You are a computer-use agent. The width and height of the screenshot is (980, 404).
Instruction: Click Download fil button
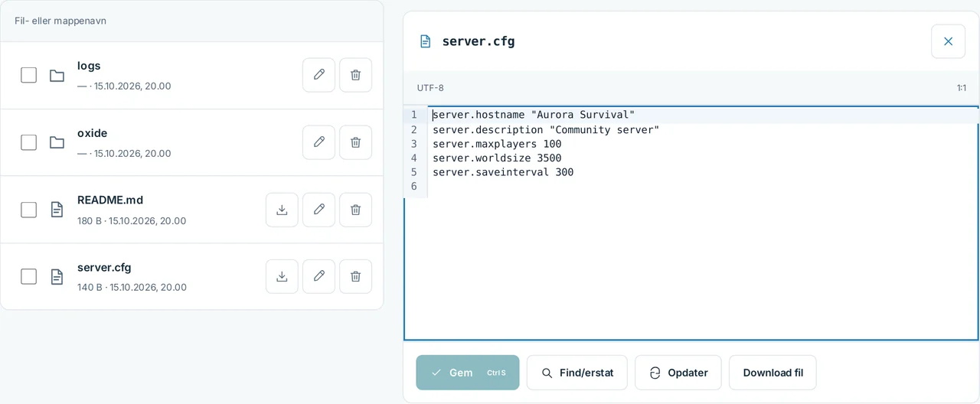pyautogui.click(x=773, y=373)
